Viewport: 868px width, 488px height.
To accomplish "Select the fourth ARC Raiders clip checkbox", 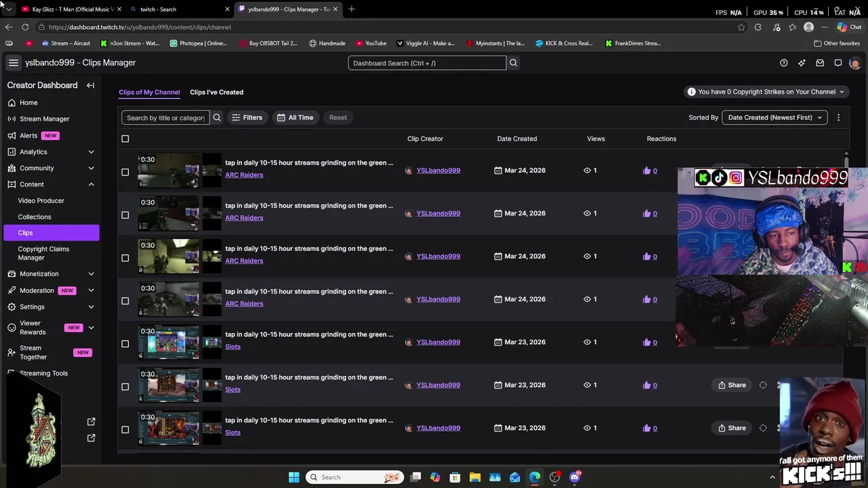I will 125,301.
